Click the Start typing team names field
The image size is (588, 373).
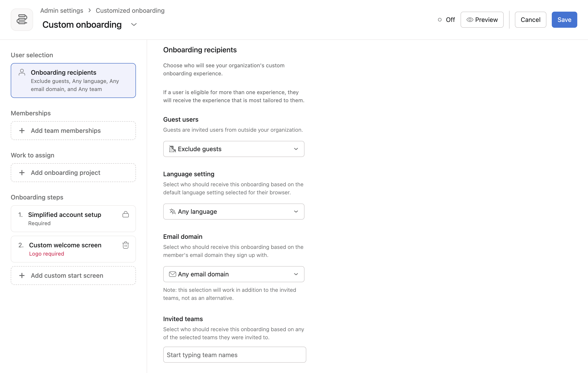[234, 355]
